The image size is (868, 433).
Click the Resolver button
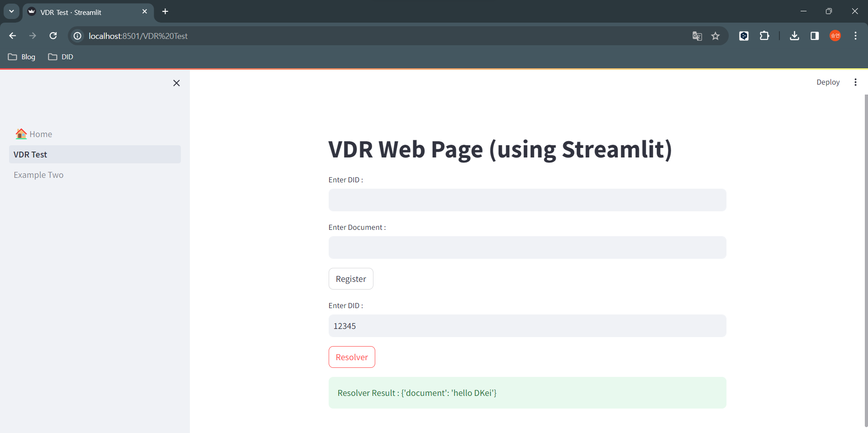pos(352,357)
